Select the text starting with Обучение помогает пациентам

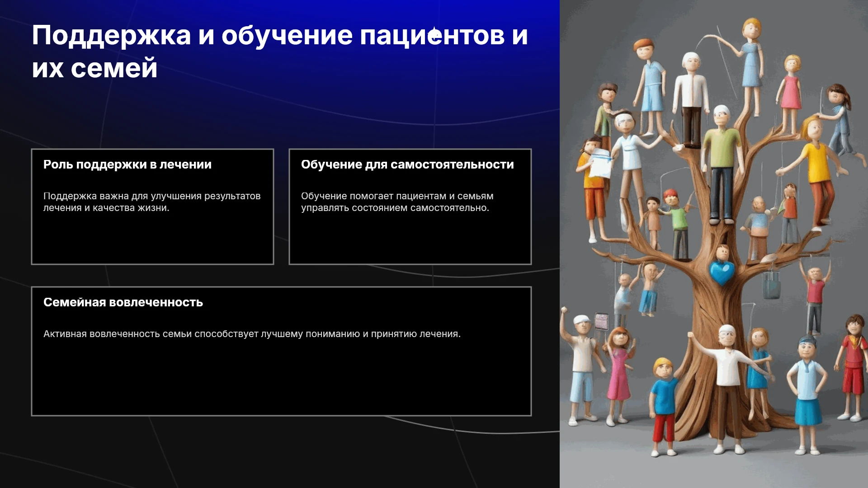click(x=397, y=202)
